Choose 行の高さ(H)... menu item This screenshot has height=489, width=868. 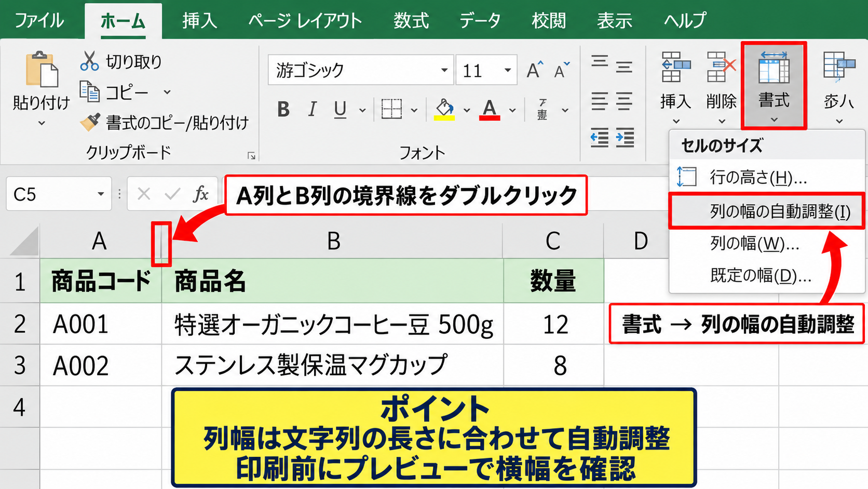(767, 177)
